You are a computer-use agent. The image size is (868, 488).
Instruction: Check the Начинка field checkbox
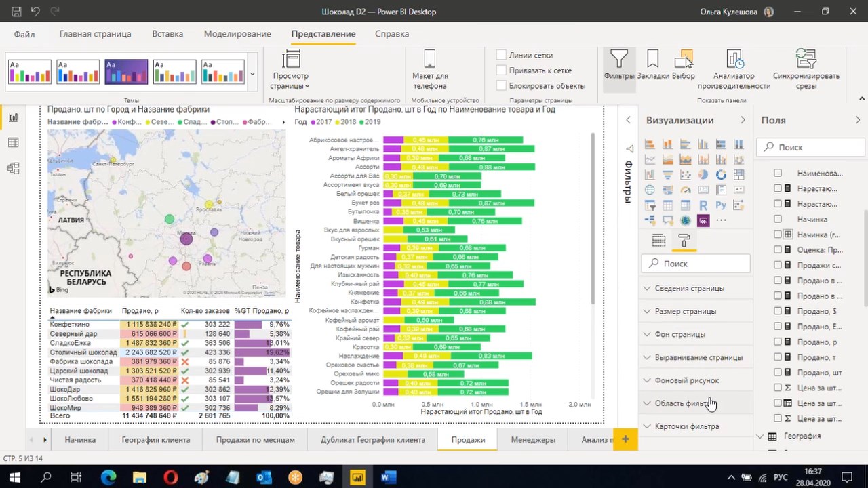pyautogui.click(x=778, y=219)
